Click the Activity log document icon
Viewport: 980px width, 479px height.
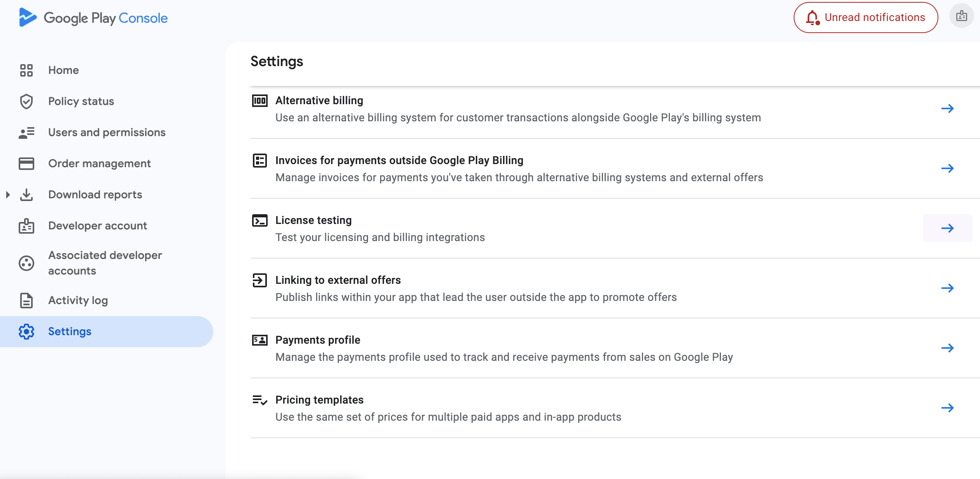coord(26,301)
